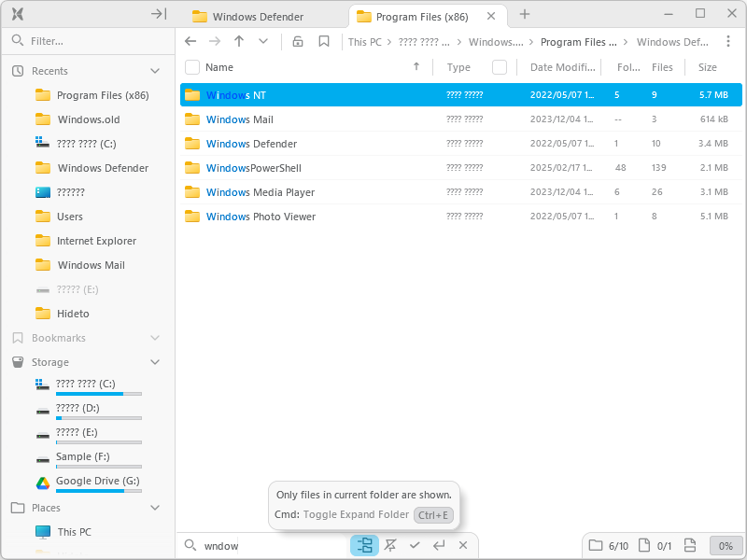Open Hideto folder in Recents
747x560 pixels.
62,314
